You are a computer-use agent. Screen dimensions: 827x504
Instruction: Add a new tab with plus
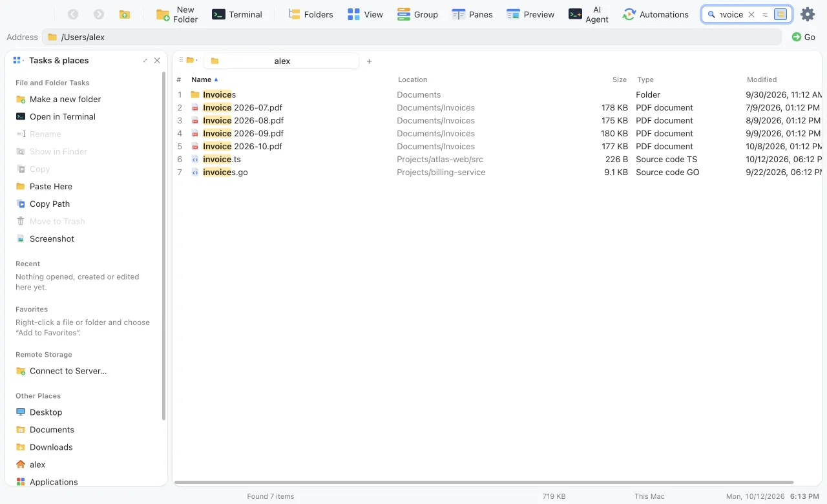tap(369, 61)
